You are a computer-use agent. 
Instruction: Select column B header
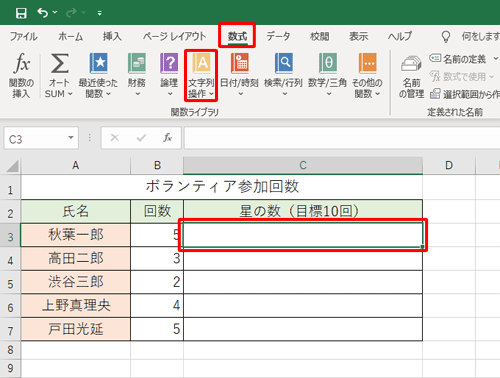click(157, 165)
